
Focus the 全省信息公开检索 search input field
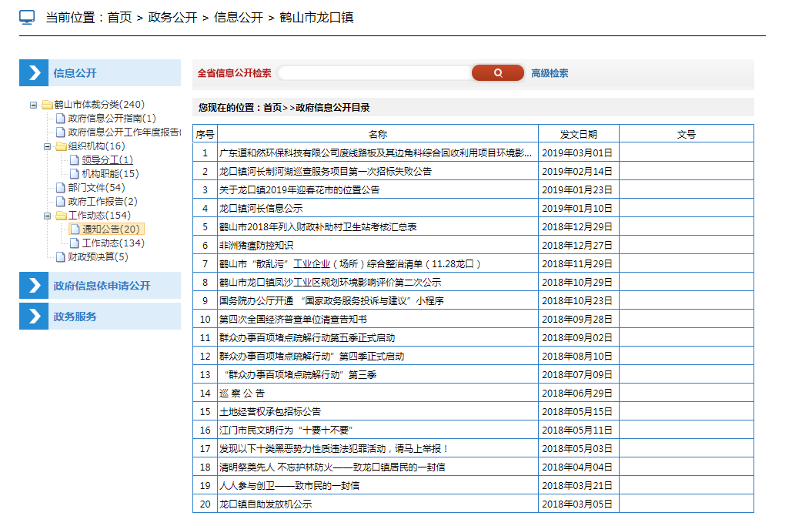point(373,73)
